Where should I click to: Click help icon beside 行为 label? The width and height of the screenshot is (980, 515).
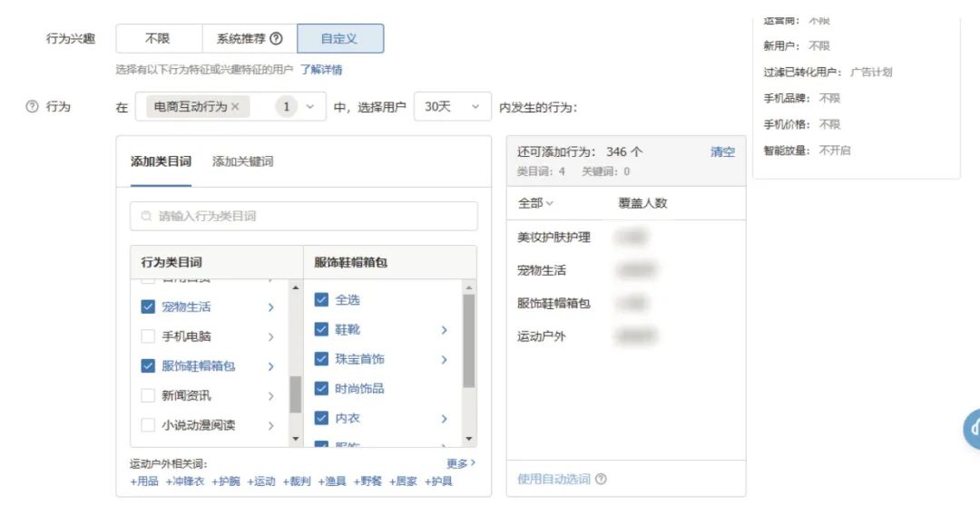[32, 107]
